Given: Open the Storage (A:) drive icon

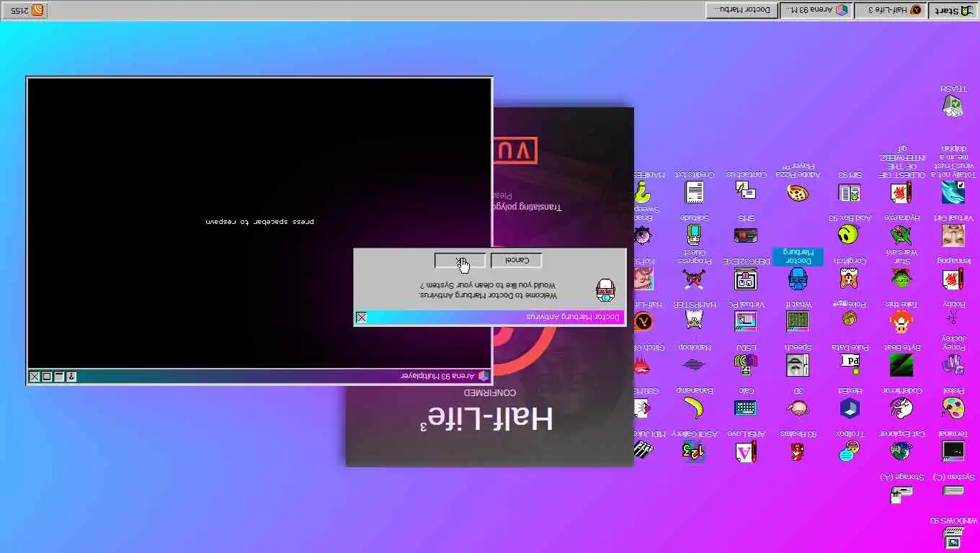Looking at the screenshot, I should (x=901, y=493).
